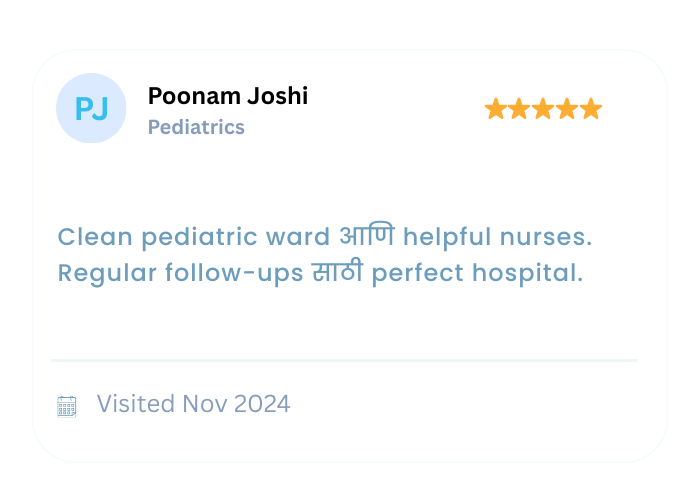Image resolution: width=700 pixels, height=500 pixels.
Task: Click the PJ avatar circle
Action: pos(91,108)
